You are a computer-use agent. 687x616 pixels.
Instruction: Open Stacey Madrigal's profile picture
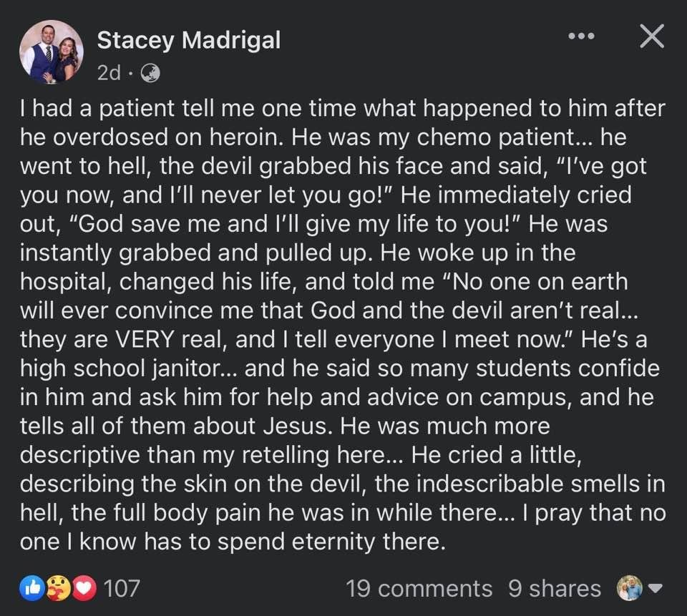(x=52, y=52)
